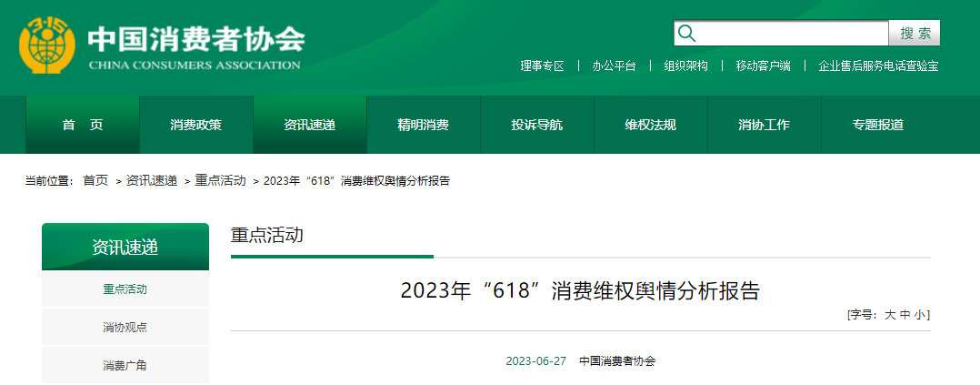Click the publish date 2023-06-27
The width and height of the screenshot is (980, 385).
(536, 361)
